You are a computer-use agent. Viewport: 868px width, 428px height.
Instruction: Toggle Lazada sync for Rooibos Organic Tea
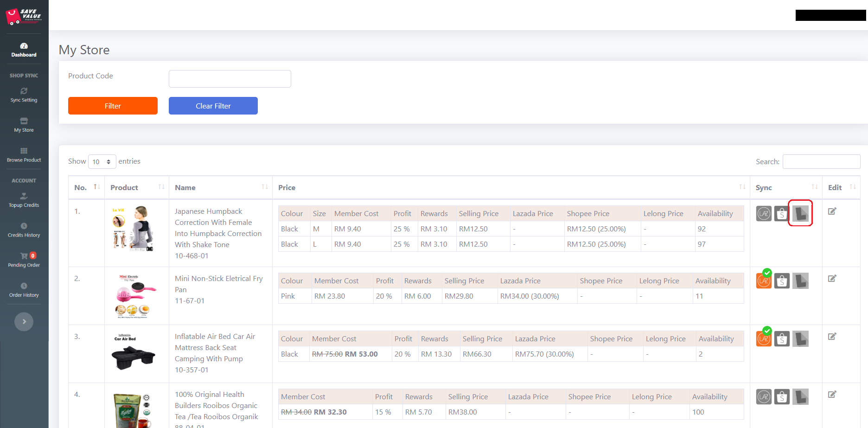click(764, 397)
